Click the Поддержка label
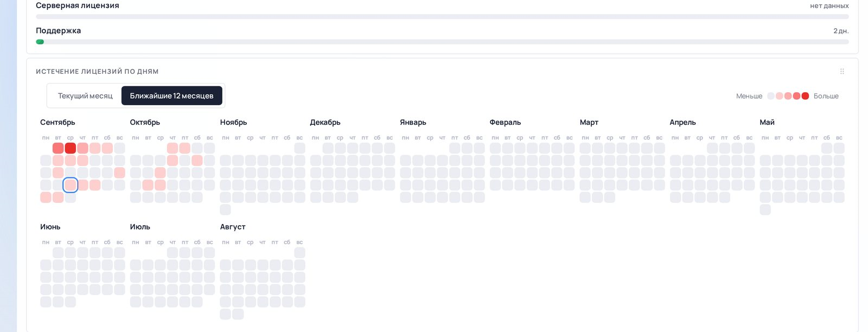The height and width of the screenshot is (332, 868). 58,31
